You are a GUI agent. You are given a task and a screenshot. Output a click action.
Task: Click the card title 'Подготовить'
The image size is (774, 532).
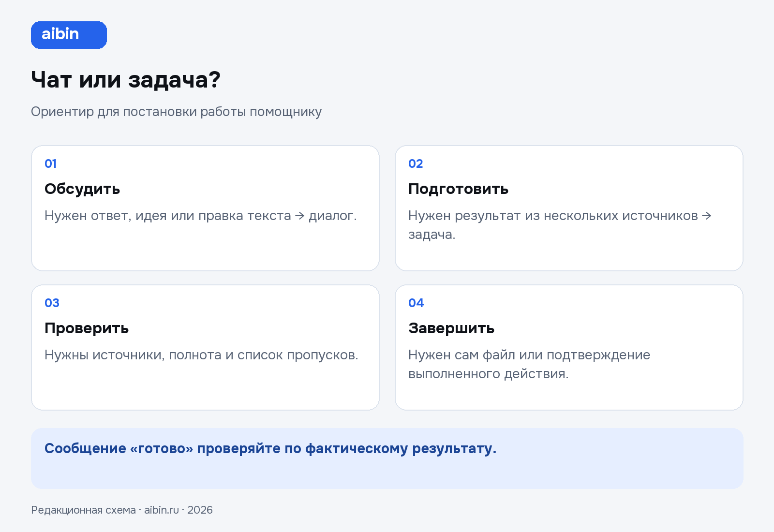point(458,189)
